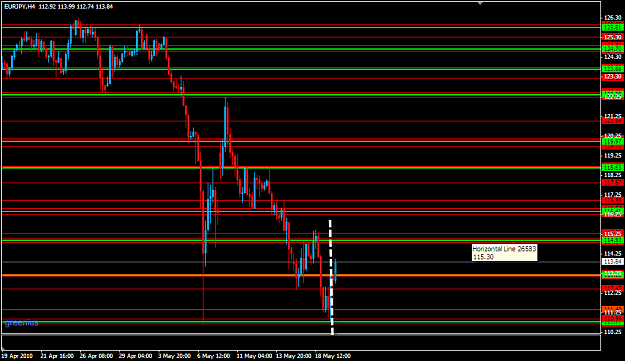Image resolution: width=625 pixels, height=361 pixels.
Task: Click the red 116.98 price label
Action: click(x=613, y=200)
